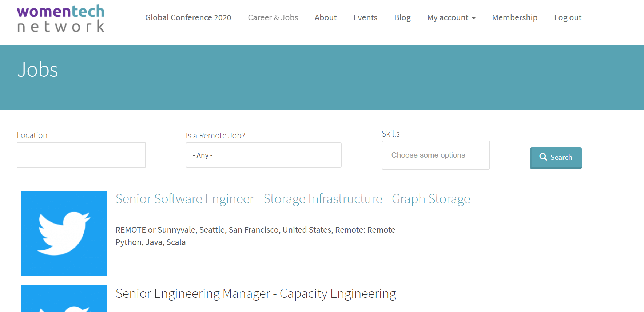This screenshot has width=644, height=312.
Task: Navigate to Events
Action: pos(365,17)
